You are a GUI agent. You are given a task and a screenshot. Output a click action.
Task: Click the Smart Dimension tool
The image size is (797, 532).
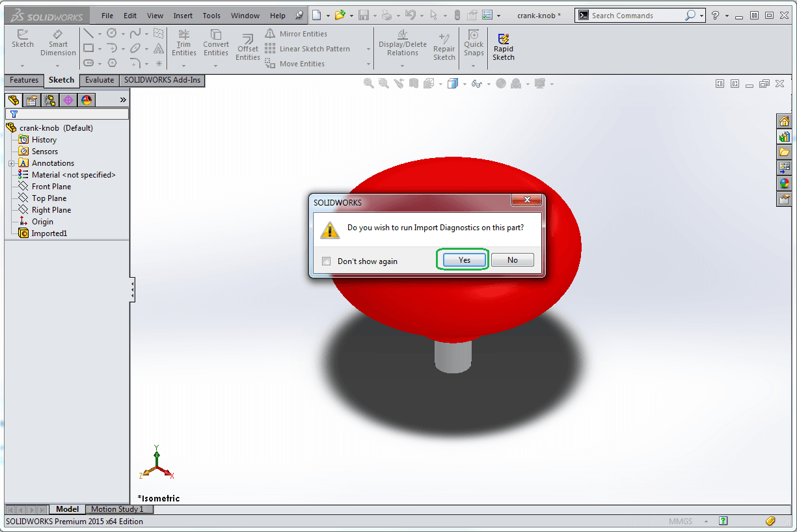(x=58, y=43)
